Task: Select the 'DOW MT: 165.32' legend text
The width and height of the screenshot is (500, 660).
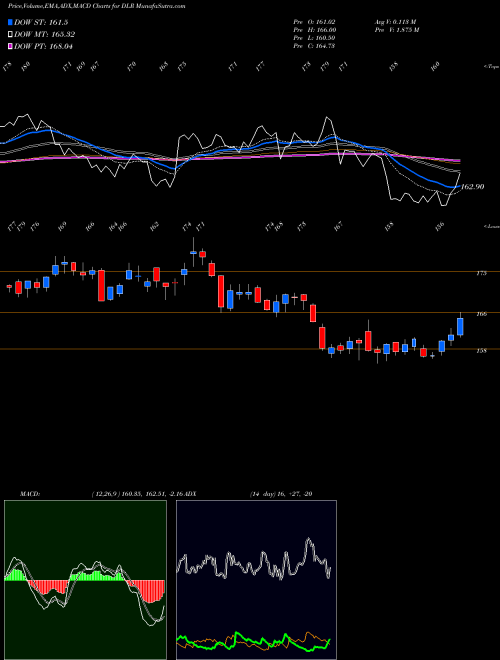Action: (x=45, y=35)
